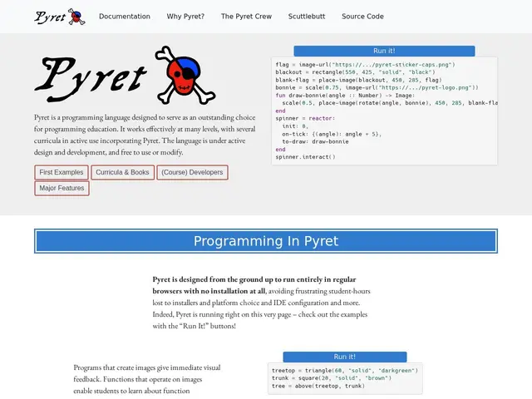Screen dimensions: 532x399
Task: Click the 'flag = image-url' code line
Action: pos(365,65)
